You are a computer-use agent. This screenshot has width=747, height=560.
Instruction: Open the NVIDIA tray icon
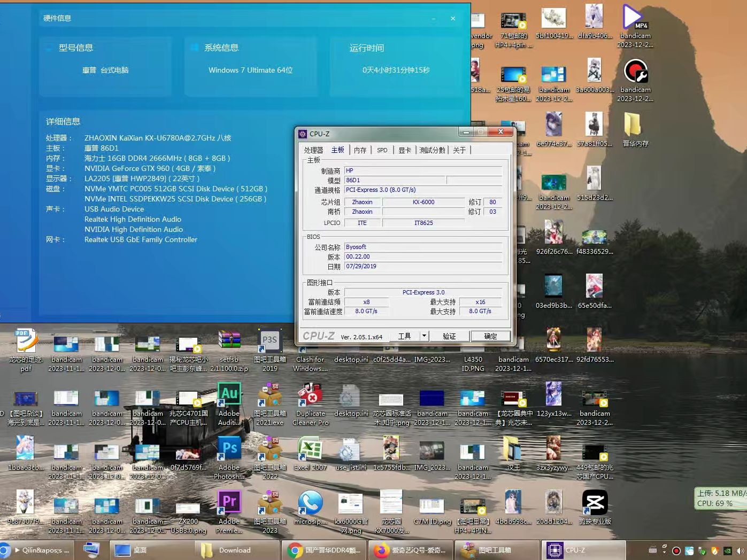click(x=728, y=551)
